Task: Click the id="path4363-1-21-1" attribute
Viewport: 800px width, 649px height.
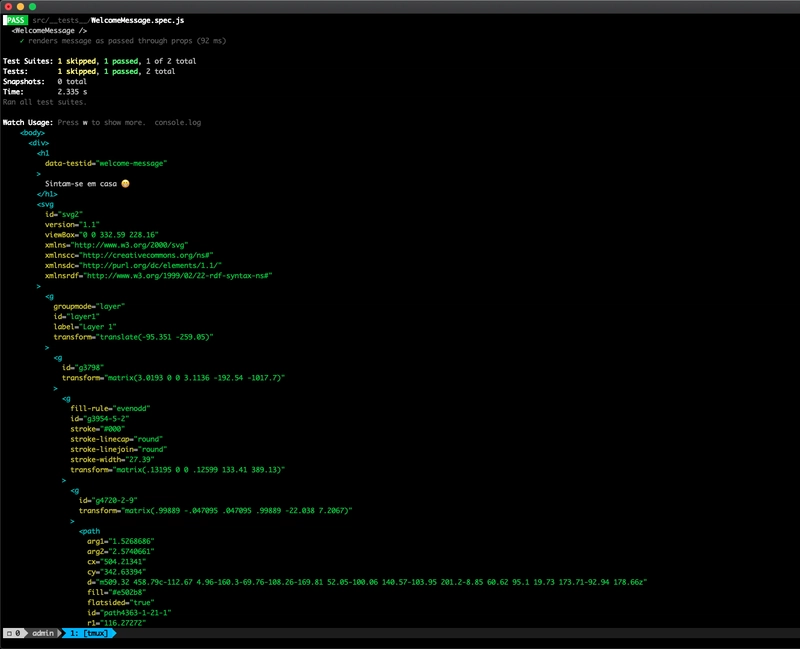Action: (129, 612)
